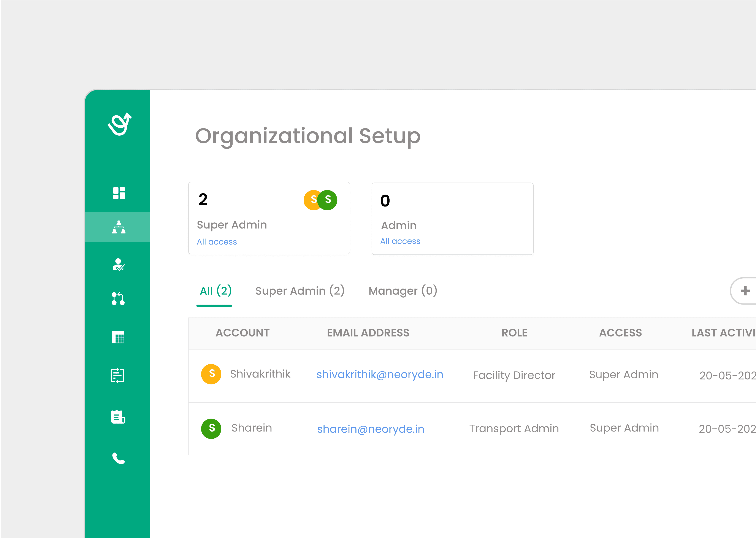Click the bird logo in the sidebar

(x=119, y=124)
